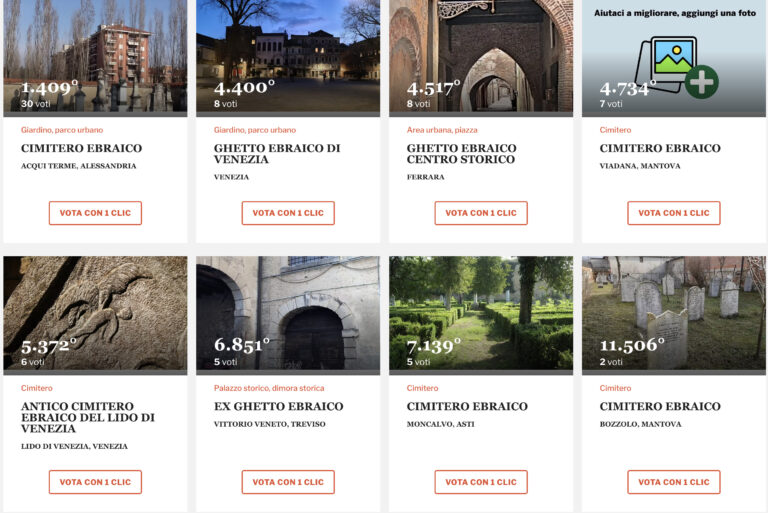Vote for Ghetto Ebraico Centro Storico in Ferrara

(x=481, y=213)
